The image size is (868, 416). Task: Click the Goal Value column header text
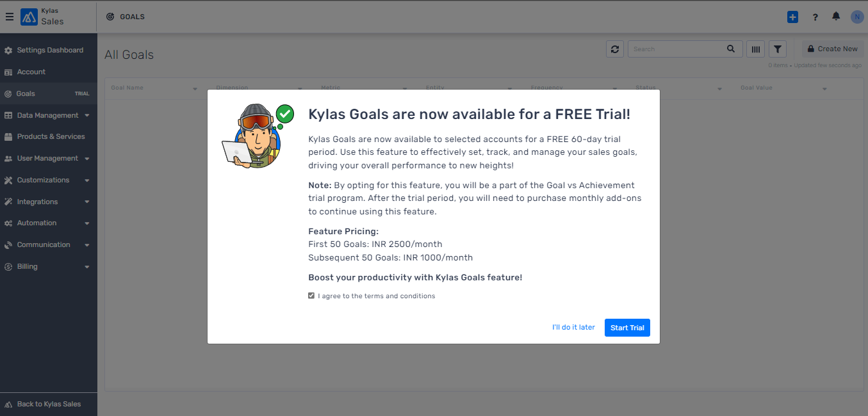point(757,88)
